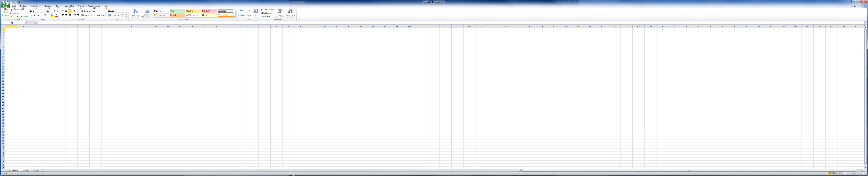Image resolution: width=868 pixels, height=176 pixels.
Task: Switch to Seitenlayout view in status bar
Action: (833, 173)
